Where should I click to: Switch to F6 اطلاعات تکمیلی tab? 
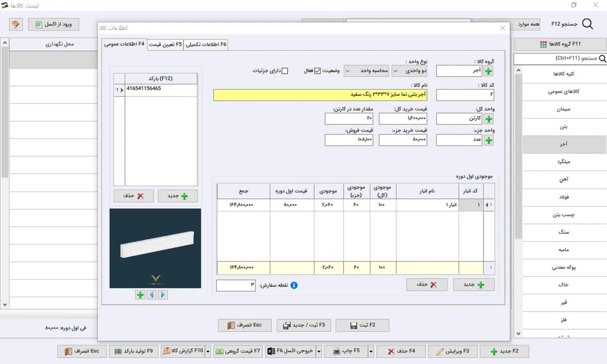(206, 45)
